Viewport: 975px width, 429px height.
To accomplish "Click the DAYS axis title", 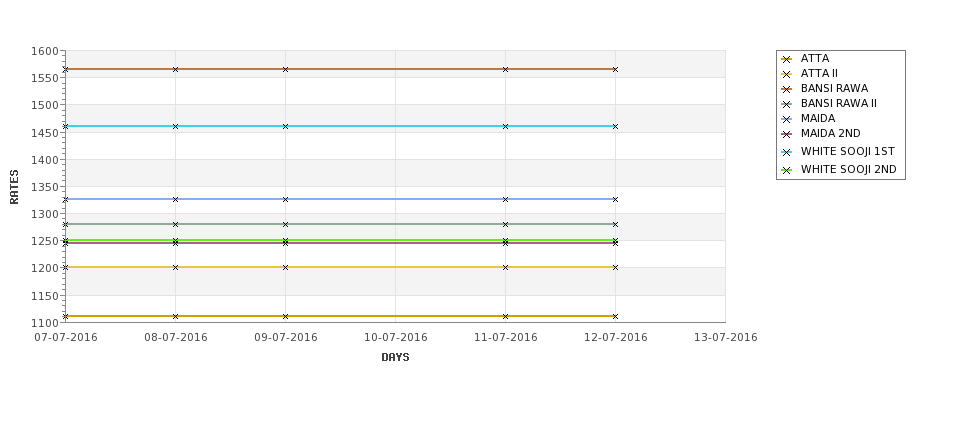I will click(395, 358).
